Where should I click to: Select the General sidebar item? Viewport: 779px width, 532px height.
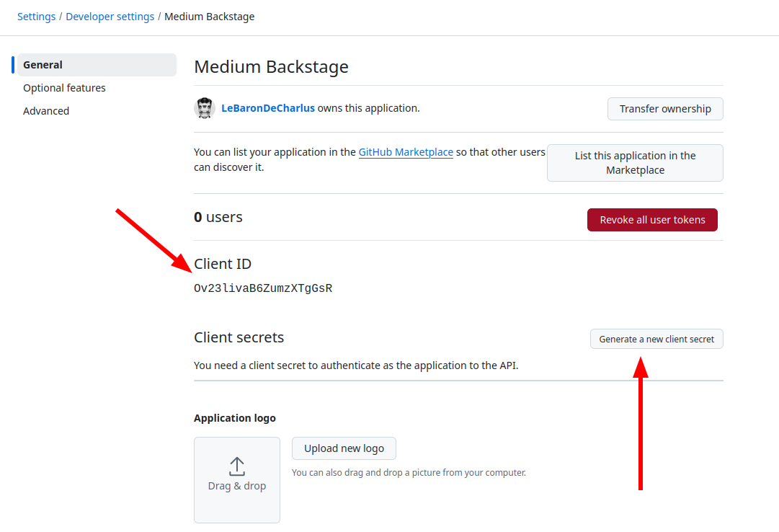pyautogui.click(x=97, y=65)
